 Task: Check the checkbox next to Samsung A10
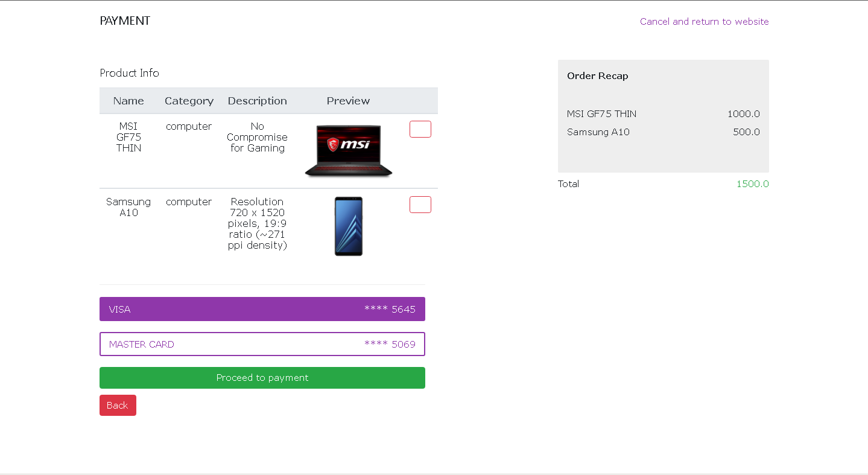420,204
